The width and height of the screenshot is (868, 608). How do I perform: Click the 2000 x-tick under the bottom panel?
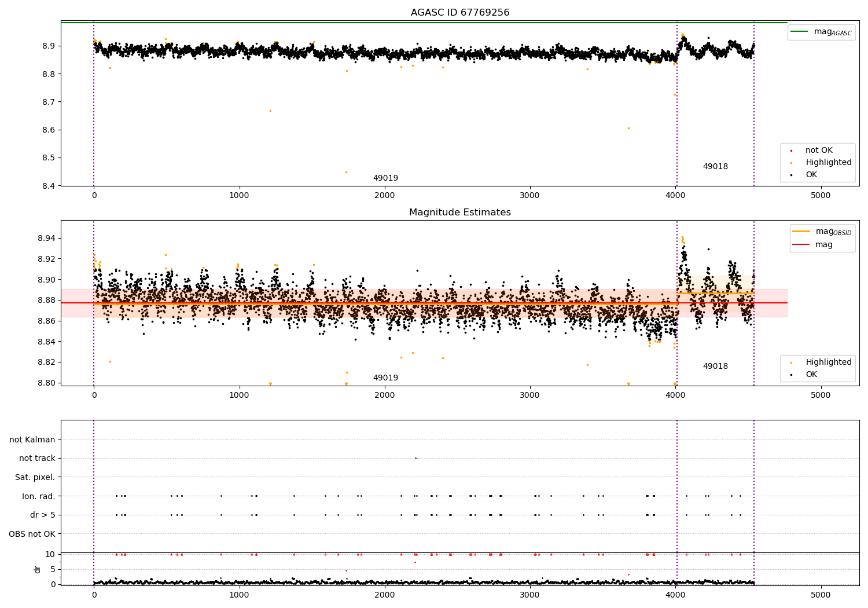coord(385,595)
